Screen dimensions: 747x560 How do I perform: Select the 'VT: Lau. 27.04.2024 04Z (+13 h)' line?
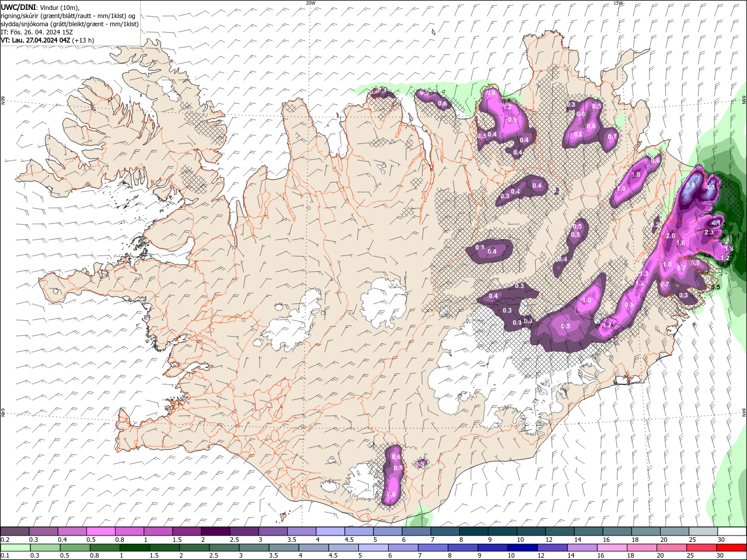(x=47, y=40)
